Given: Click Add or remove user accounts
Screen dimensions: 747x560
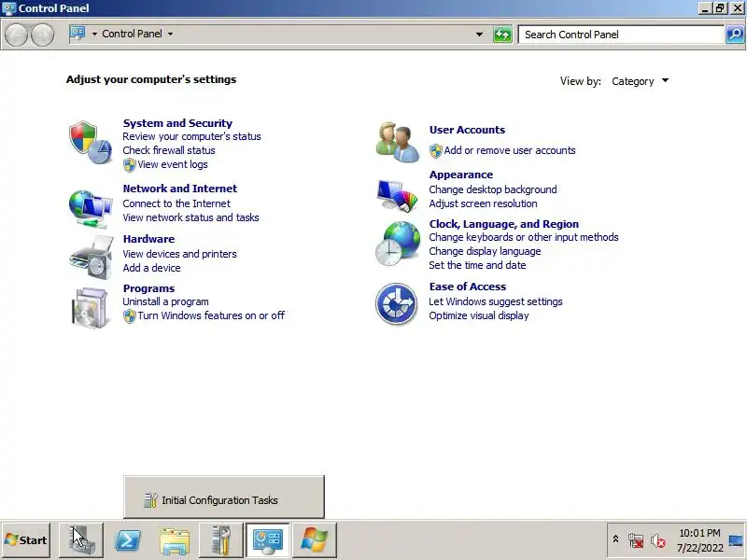Looking at the screenshot, I should tap(510, 150).
